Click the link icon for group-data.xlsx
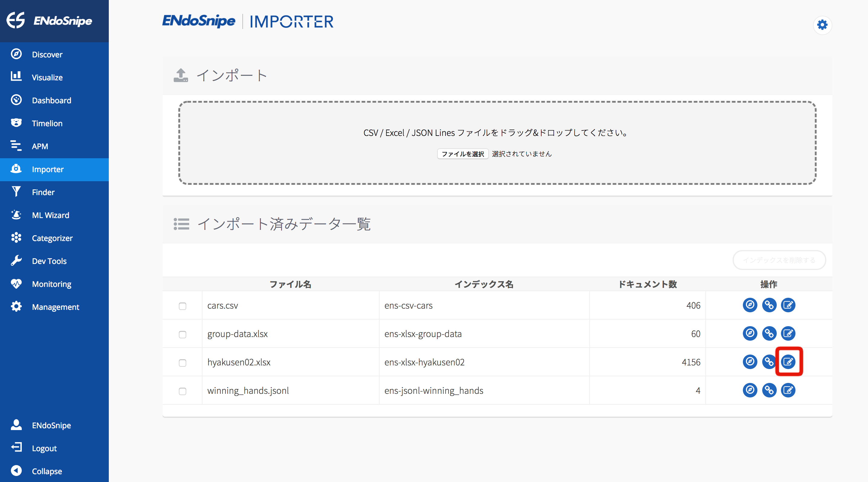This screenshot has height=482, width=868. click(769, 333)
